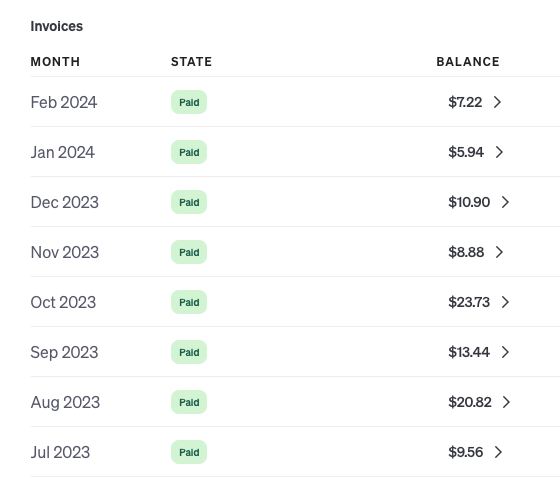Select the $10.90 balance amount
The image size is (560, 487).
469,202
